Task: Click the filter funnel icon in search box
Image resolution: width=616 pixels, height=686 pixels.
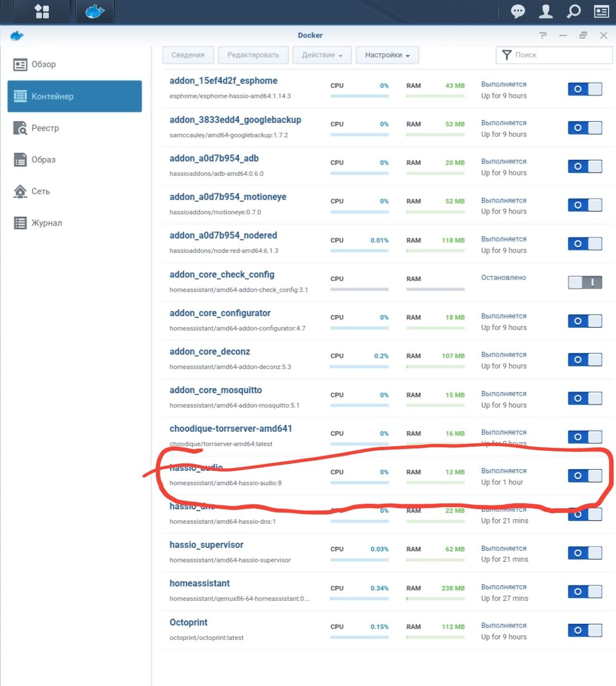Action: [507, 55]
